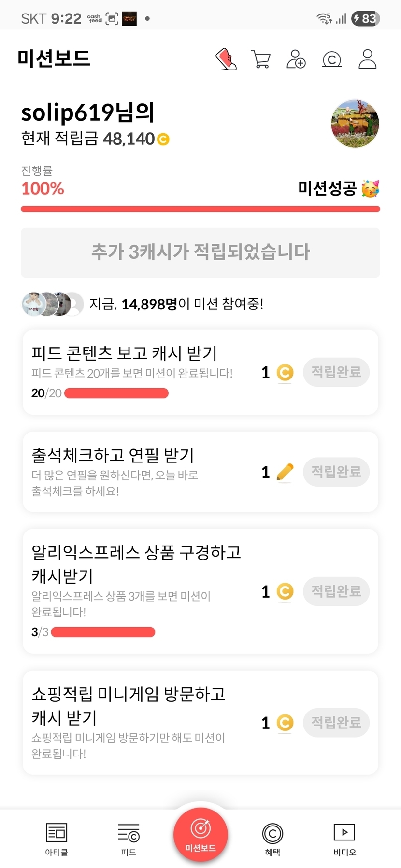Tap the round profile picture

[355, 124]
